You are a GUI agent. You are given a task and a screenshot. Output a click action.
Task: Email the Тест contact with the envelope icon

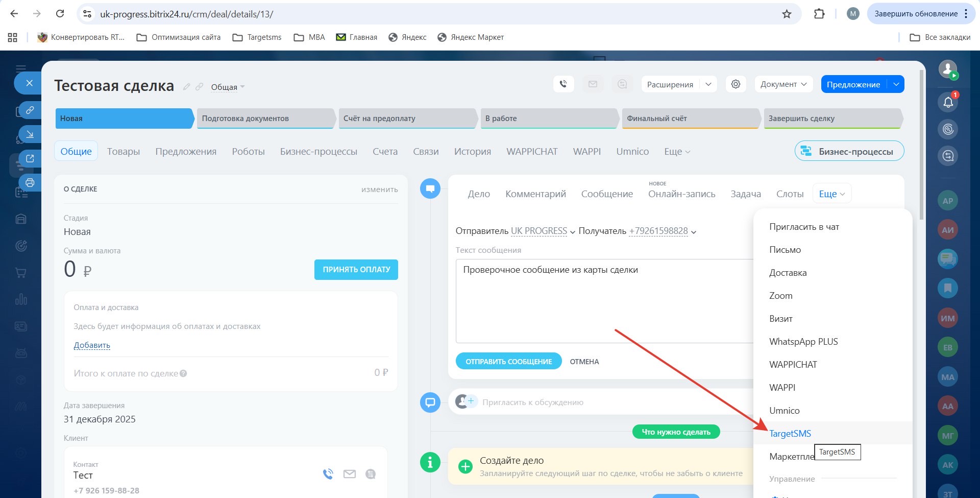pos(350,474)
